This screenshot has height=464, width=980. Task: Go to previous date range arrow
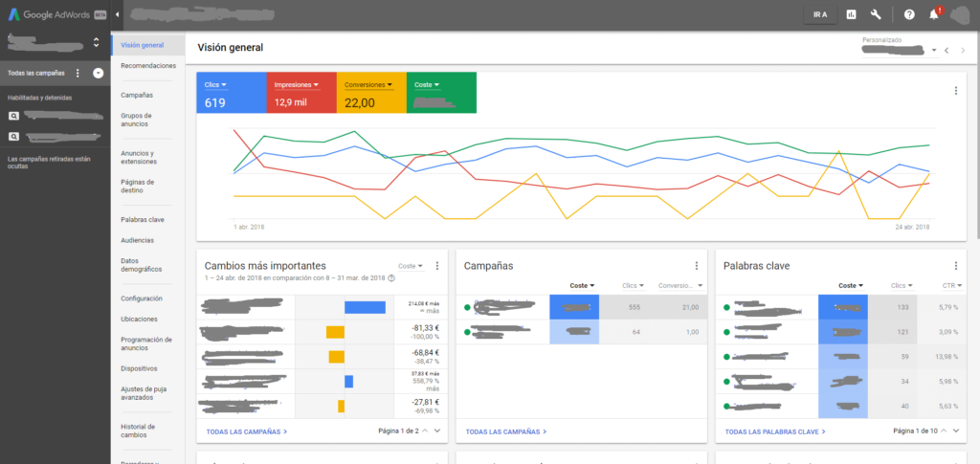tap(947, 50)
